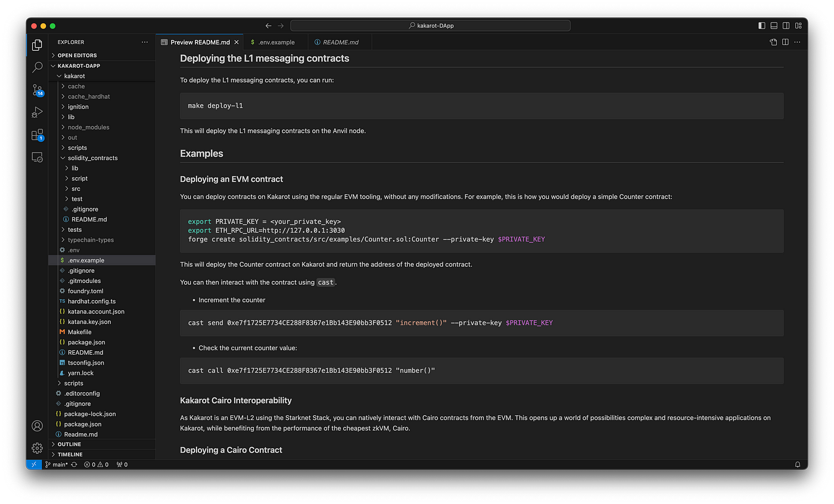Collapse the solidity_contracts folder
834x504 pixels.
(x=102, y=158)
